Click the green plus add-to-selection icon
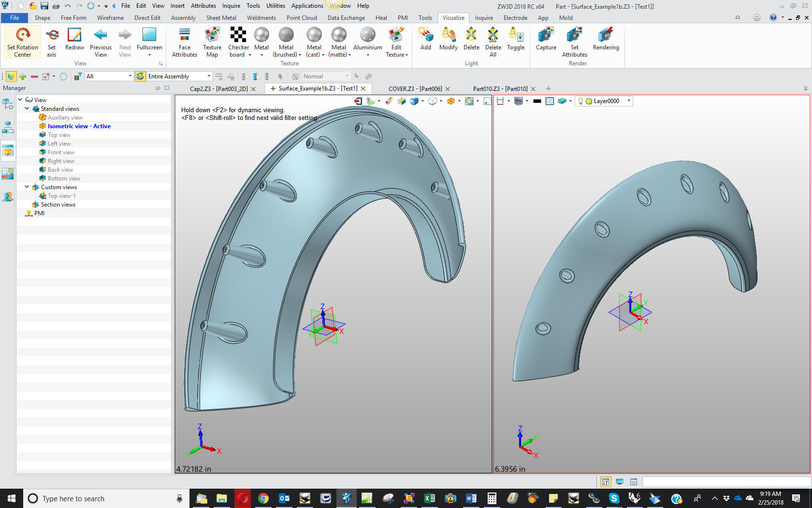 click(x=23, y=76)
